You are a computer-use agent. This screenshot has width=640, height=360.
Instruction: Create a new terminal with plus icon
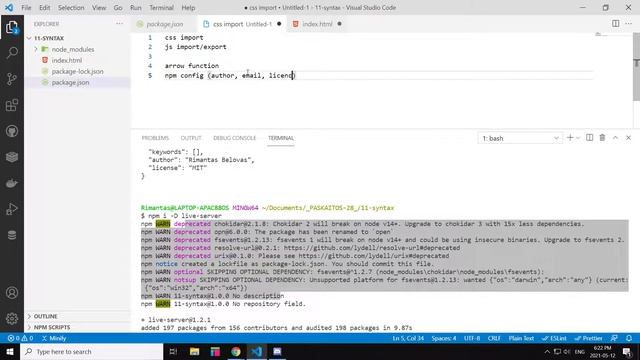click(570, 138)
